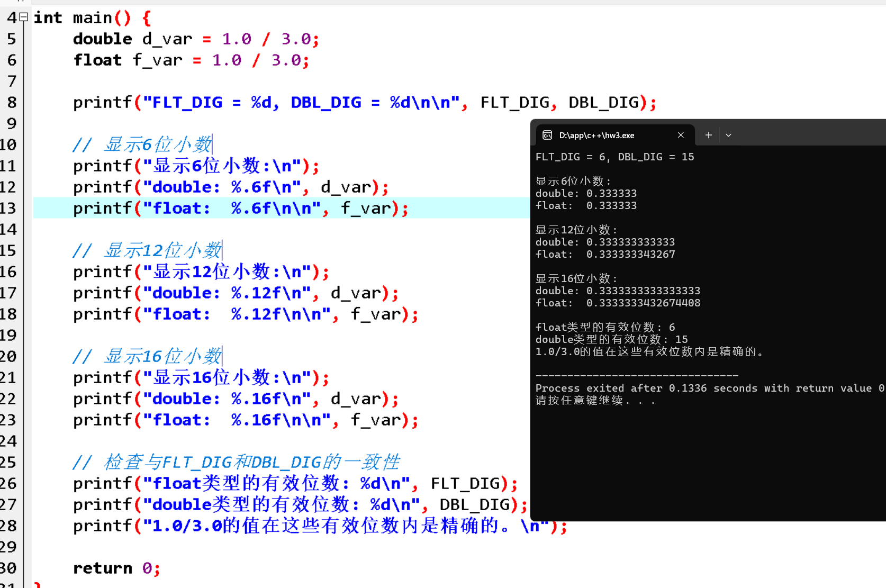Click the FLT_DIG DBL_DIG printf line
886x588 pixels.
(365, 103)
